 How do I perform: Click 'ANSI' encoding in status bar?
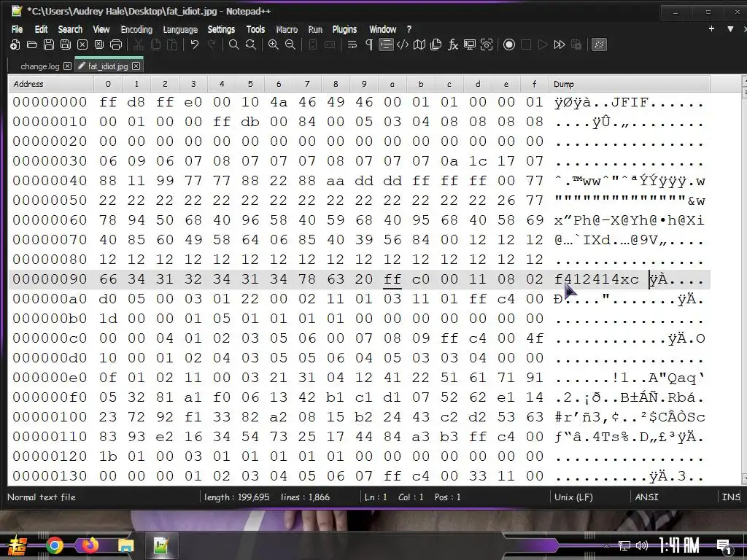tap(646, 497)
